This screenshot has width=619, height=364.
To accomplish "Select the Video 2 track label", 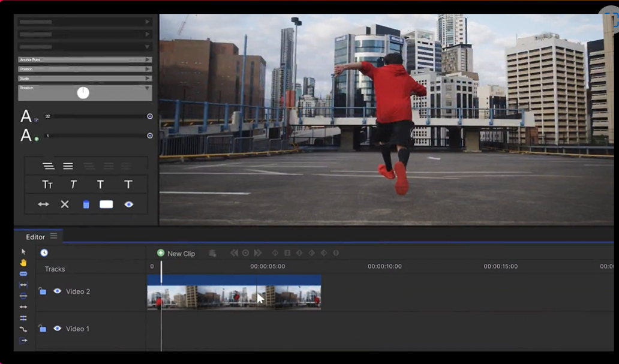I will (78, 291).
